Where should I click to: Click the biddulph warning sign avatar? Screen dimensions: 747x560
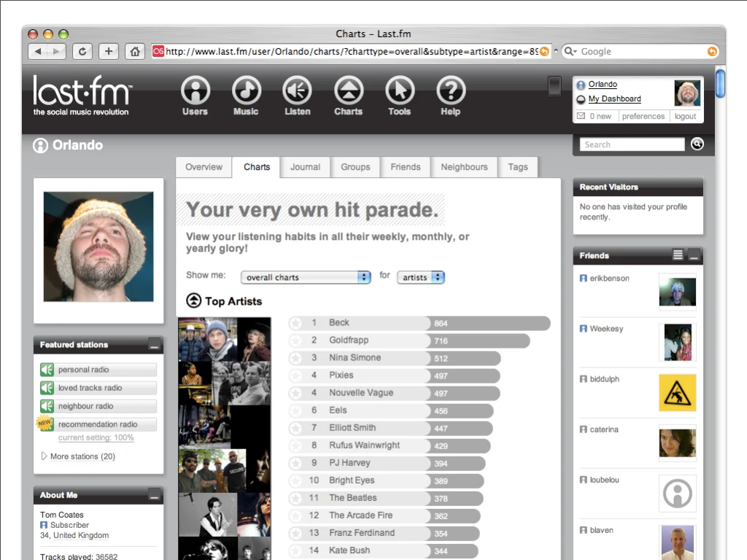(678, 393)
